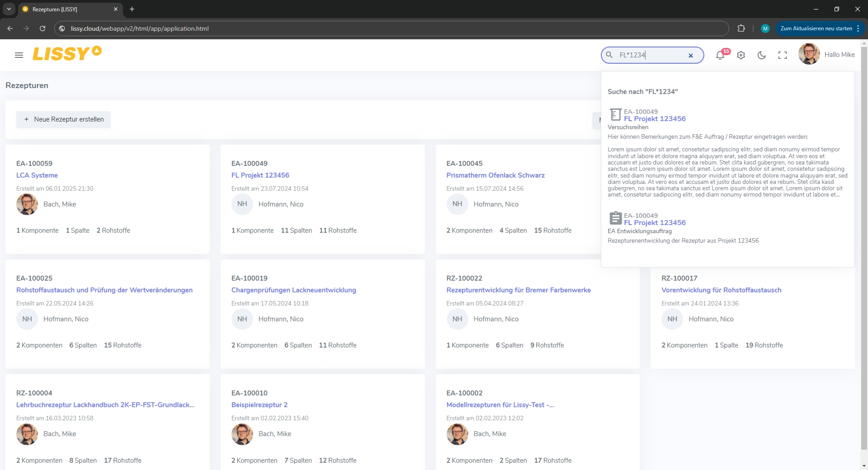The image size is (868, 470).
Task: Open FL Projekt 123456 recipe card
Action: (x=260, y=175)
